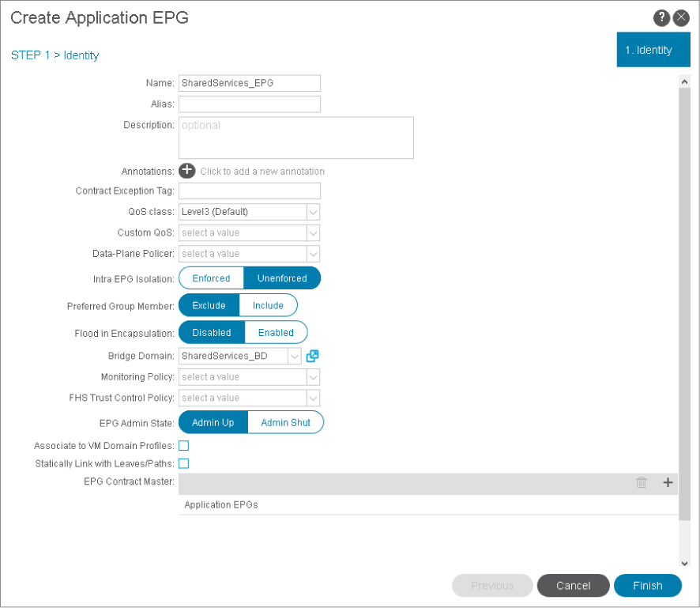The width and height of the screenshot is (700, 608).
Task: Open the Bridge Domain dropdown
Action: [x=295, y=356]
